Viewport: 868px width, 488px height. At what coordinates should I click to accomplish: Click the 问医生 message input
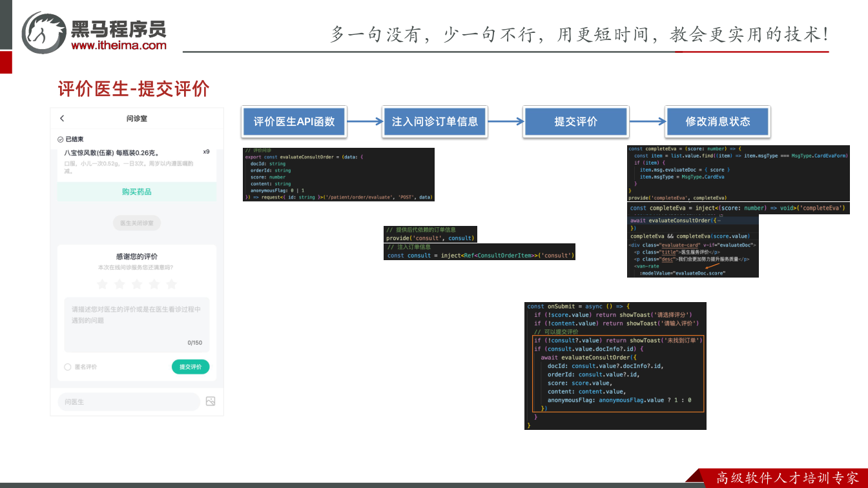pyautogui.click(x=129, y=402)
